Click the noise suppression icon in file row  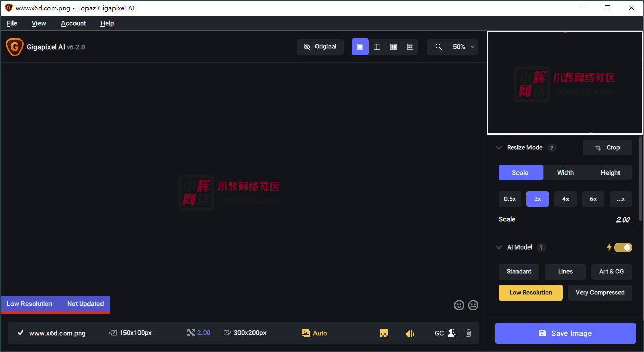coord(384,333)
